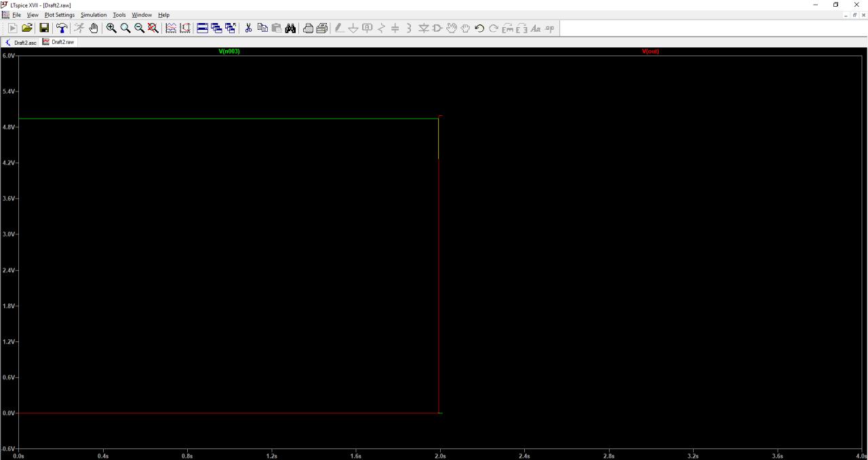Viewport: 868px width, 460px height.
Task: Open the View menu
Action: coord(33,15)
